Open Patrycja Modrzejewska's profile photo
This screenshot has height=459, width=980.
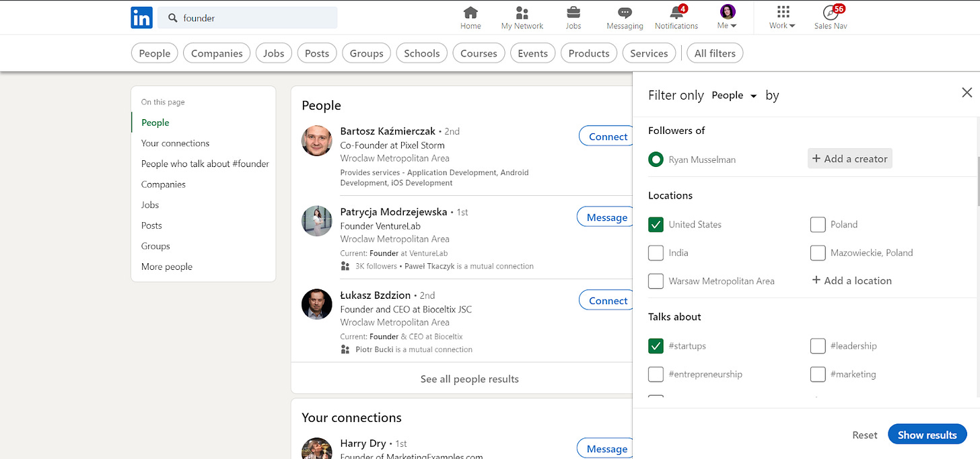(316, 221)
